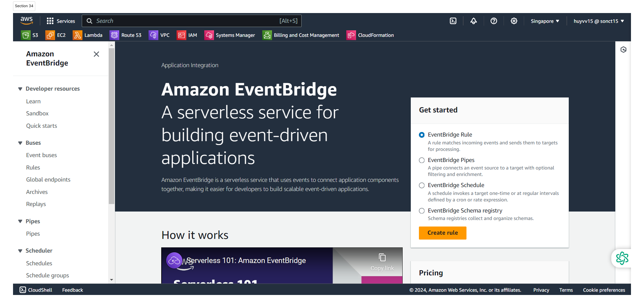Click the hexagon info panel icon
644x308 pixels.
point(623,50)
